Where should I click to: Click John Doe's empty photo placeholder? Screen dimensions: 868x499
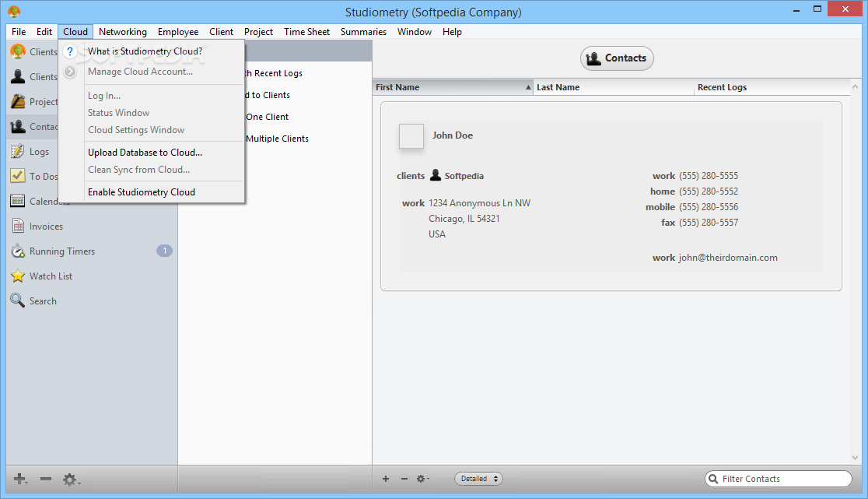[411, 136]
